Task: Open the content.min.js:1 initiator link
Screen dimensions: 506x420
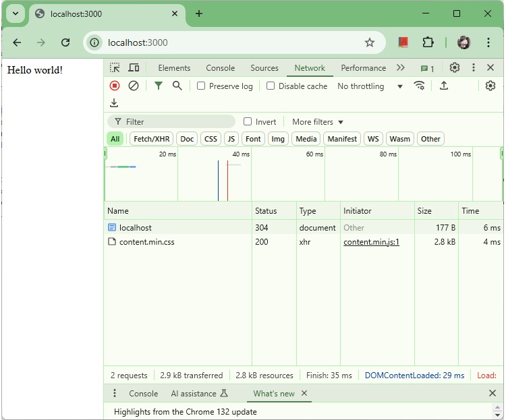Action: pos(371,242)
